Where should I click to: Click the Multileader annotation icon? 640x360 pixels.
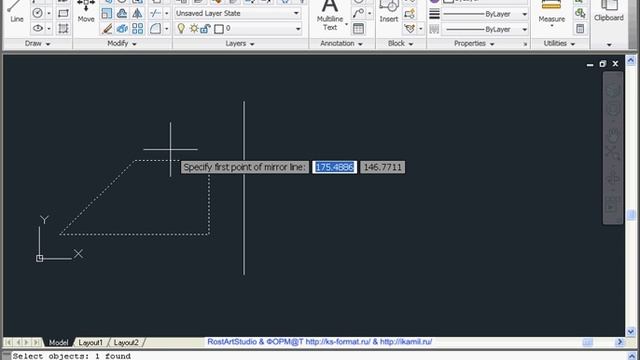358,13
